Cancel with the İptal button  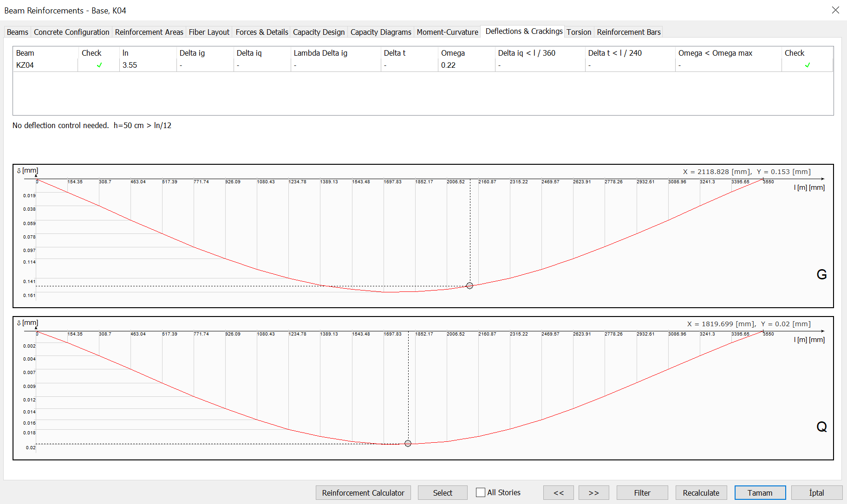(816, 492)
